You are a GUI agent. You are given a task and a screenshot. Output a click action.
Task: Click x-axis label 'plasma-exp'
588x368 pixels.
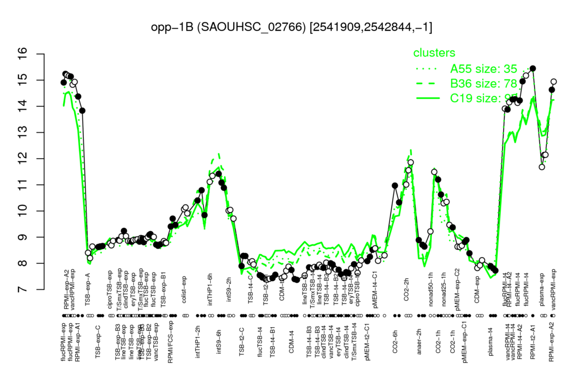click(x=542, y=289)
